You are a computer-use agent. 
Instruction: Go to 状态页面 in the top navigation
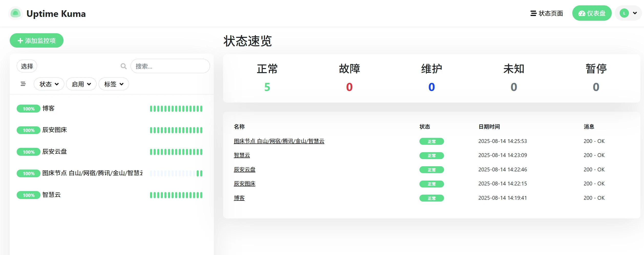(x=547, y=13)
